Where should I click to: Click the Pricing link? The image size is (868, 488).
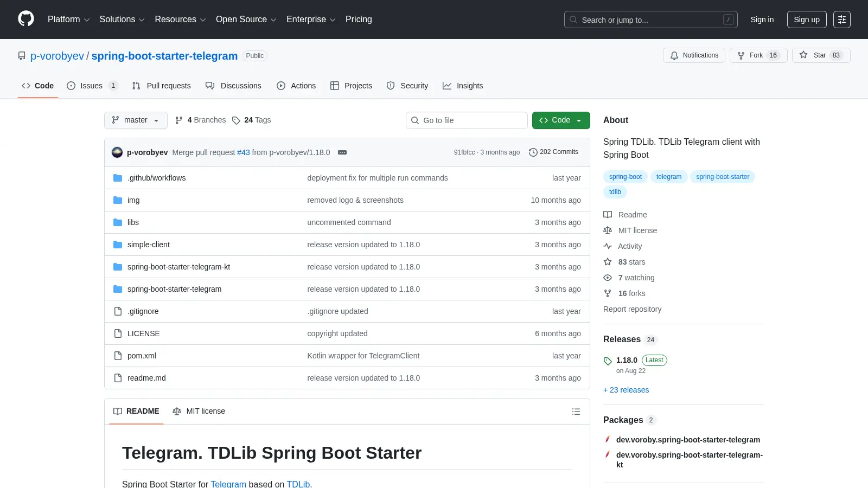click(x=359, y=20)
